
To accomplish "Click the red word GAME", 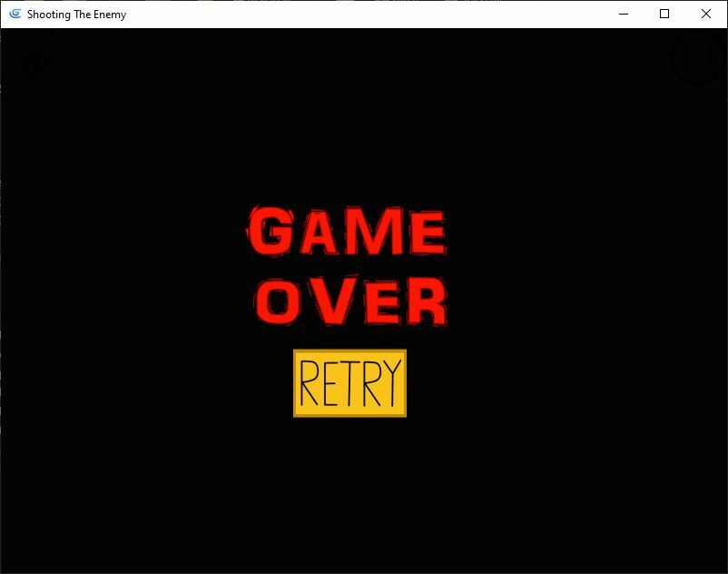I will [348, 233].
